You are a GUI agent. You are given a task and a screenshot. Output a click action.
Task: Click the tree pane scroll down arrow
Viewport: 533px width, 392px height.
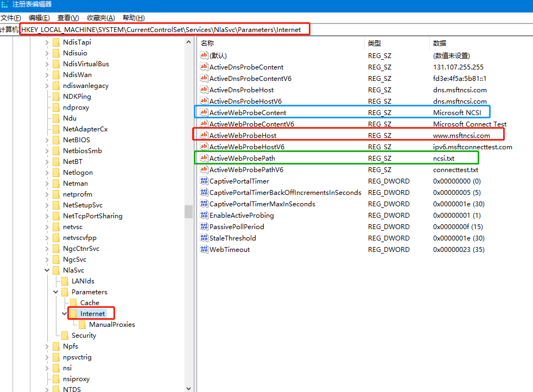click(x=189, y=388)
